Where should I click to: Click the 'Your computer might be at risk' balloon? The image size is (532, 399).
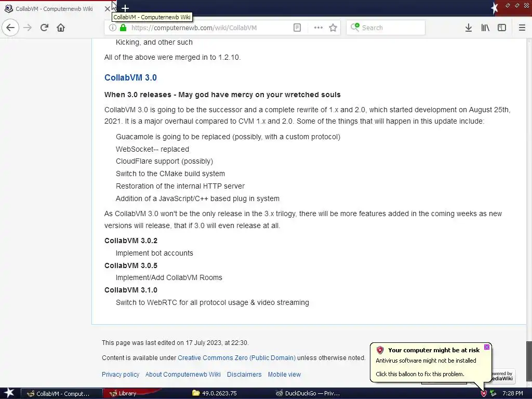[431, 362]
